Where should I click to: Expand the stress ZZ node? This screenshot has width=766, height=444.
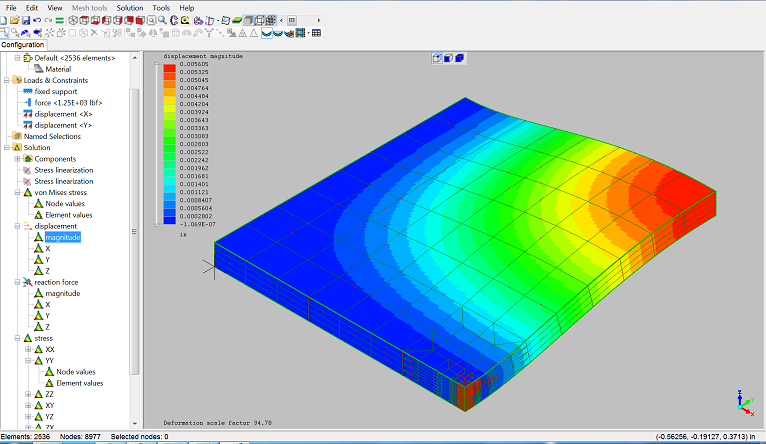[28, 394]
